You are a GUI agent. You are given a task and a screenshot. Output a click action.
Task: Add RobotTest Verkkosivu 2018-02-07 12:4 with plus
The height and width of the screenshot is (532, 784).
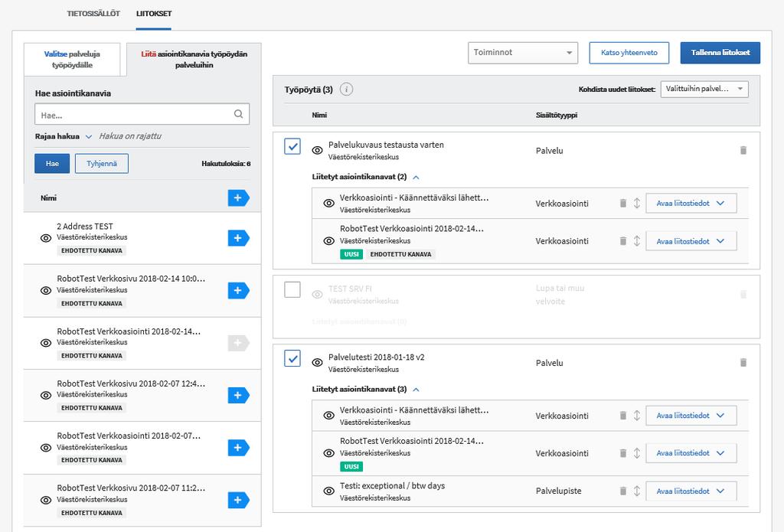[x=239, y=395]
